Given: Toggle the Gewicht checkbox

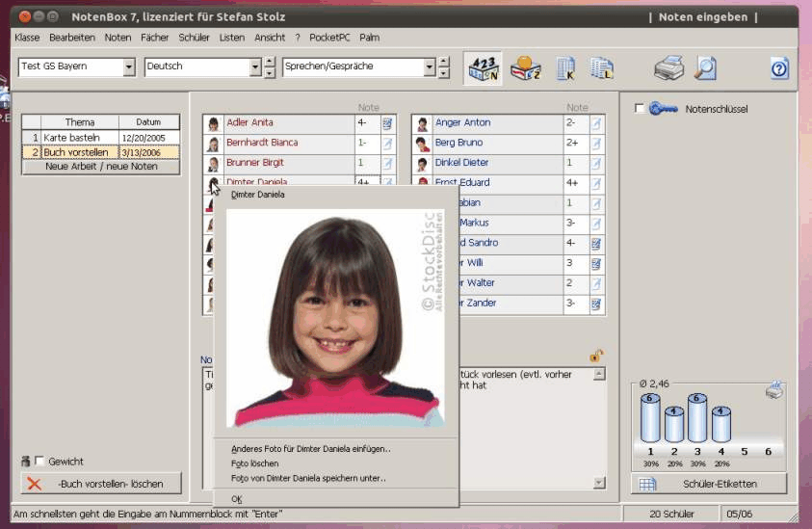Looking at the screenshot, I should 39,462.
